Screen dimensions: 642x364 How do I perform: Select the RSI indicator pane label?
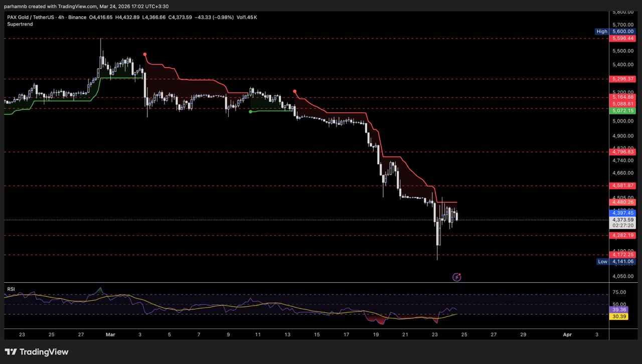11,289
